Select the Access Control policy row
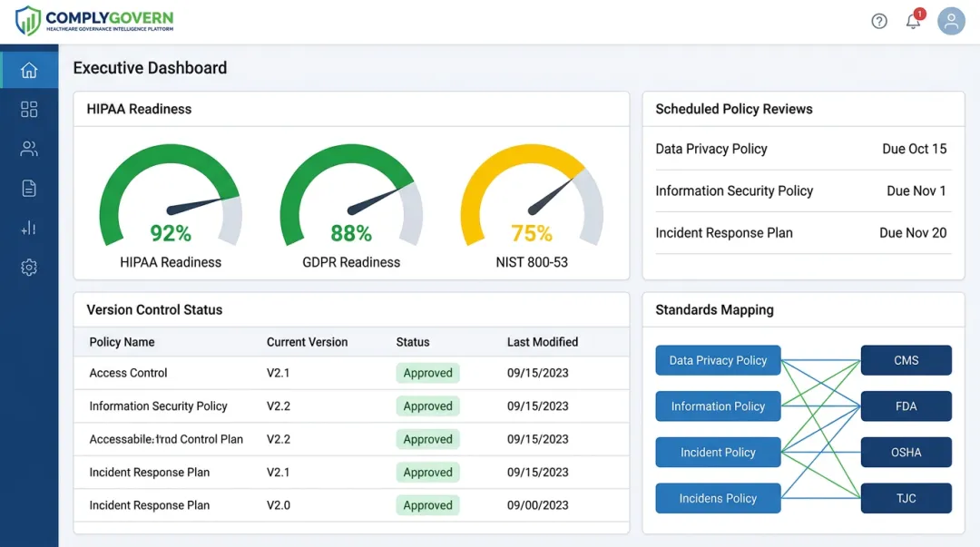 click(351, 373)
